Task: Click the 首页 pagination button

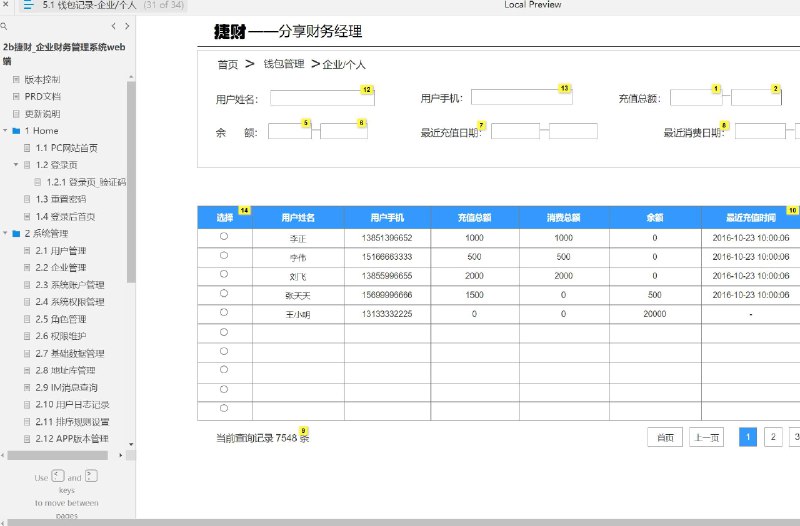Action: (665, 437)
